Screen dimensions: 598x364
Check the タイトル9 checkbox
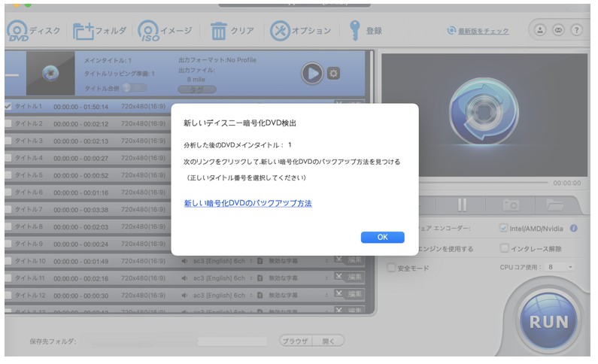click(8, 244)
